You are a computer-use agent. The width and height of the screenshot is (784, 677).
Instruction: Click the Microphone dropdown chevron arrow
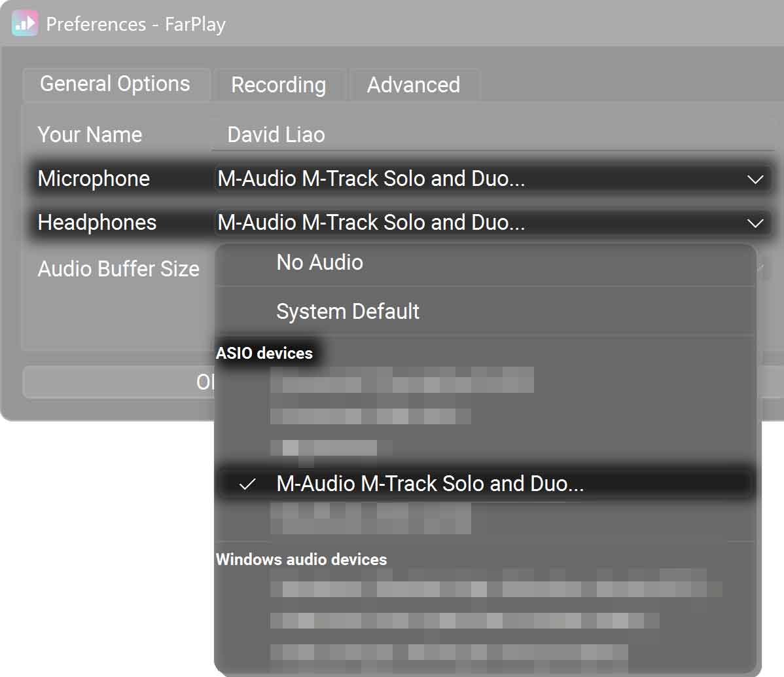pos(755,179)
